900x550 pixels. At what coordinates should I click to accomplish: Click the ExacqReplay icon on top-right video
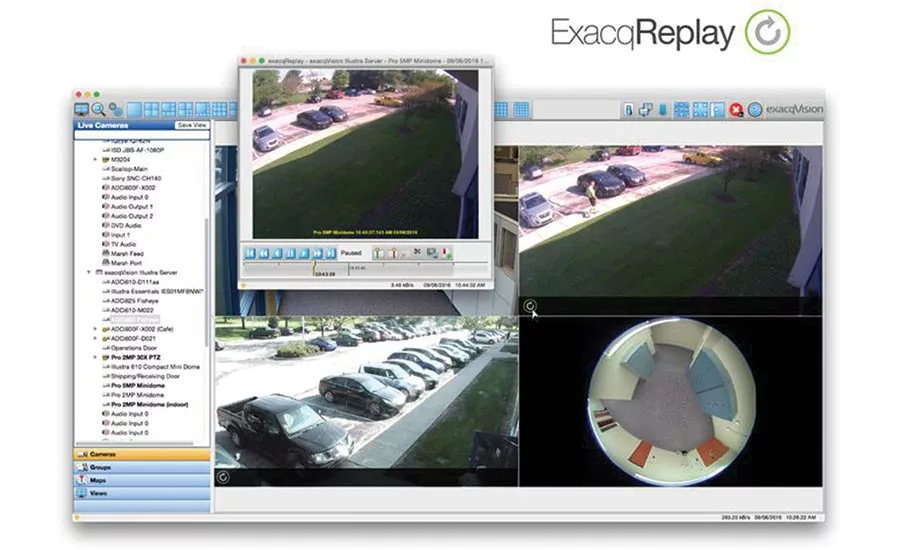(x=530, y=306)
